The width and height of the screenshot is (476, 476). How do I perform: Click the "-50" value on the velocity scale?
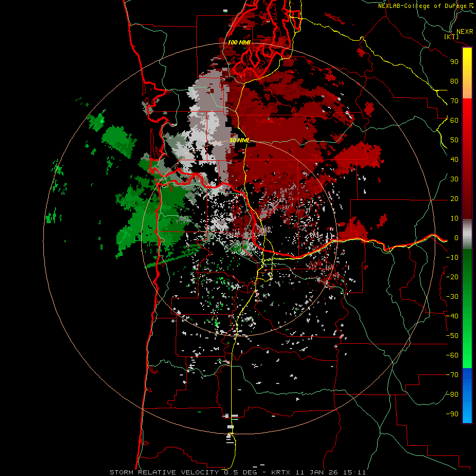click(x=452, y=336)
